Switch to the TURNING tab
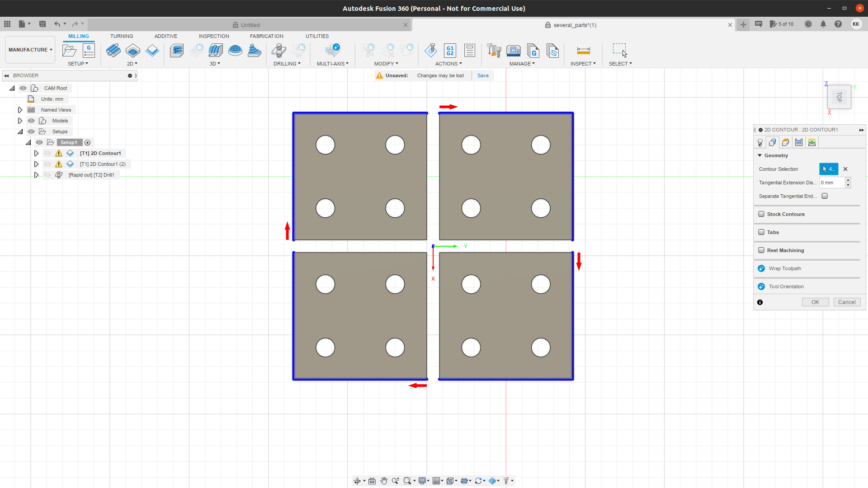This screenshot has width=868, height=488. coord(122,36)
